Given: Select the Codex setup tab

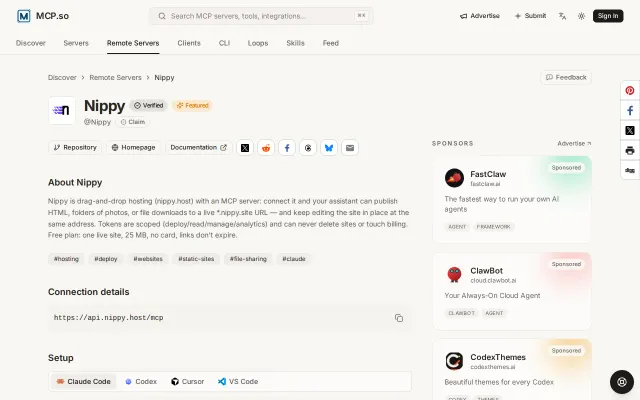Looking at the screenshot, I should pos(141,382).
